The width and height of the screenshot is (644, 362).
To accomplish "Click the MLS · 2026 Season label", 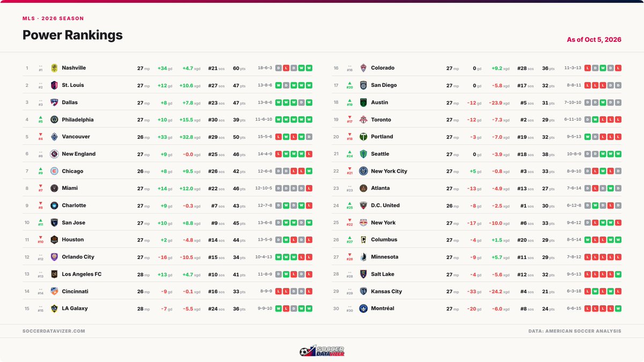I will pos(53,18).
